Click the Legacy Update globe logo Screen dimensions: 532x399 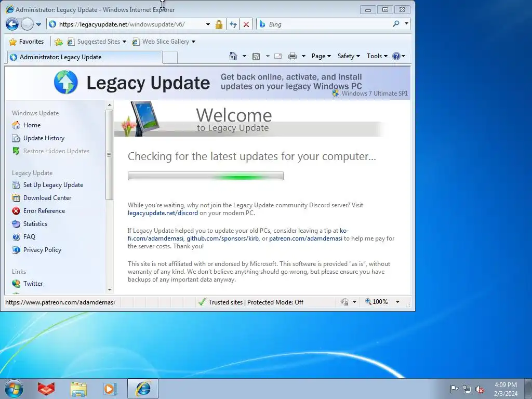66,82
